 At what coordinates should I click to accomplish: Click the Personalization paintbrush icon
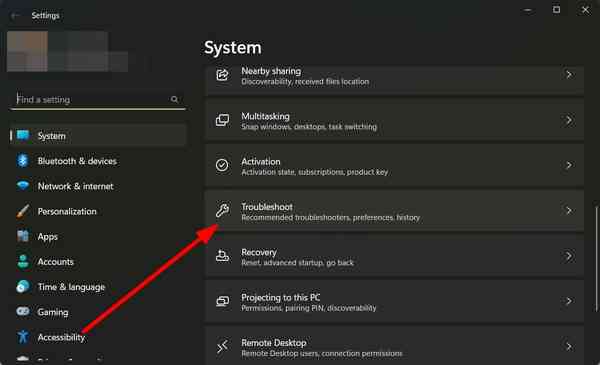(23, 211)
